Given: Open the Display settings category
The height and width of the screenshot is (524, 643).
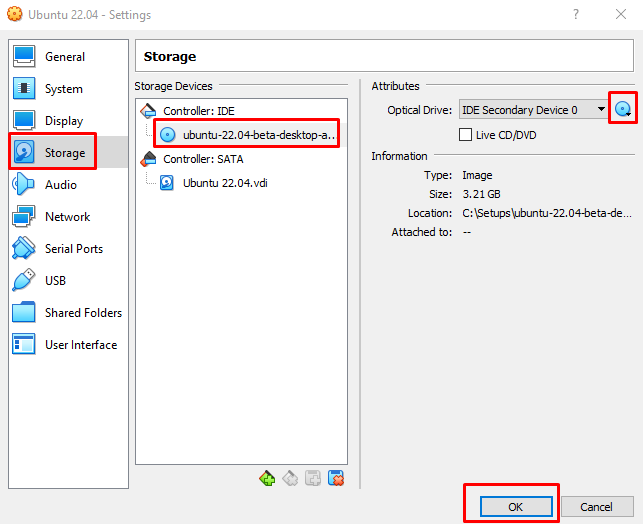Looking at the screenshot, I should 68,121.
